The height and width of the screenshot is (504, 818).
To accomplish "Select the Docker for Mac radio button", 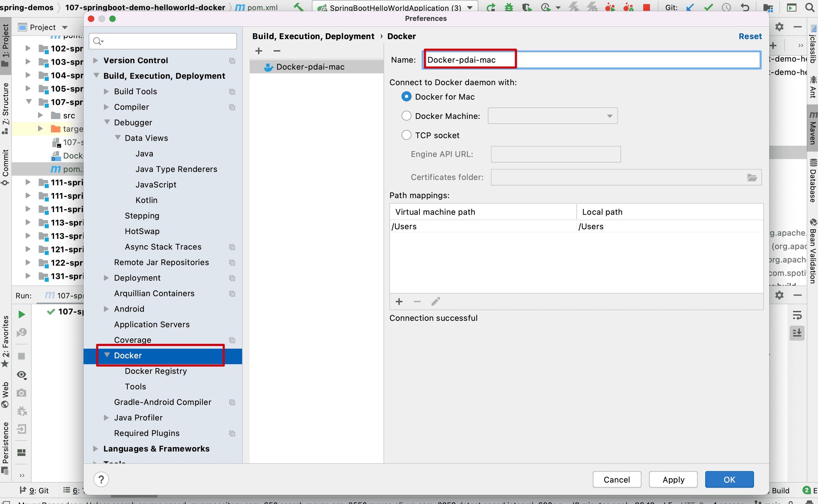I will point(406,97).
